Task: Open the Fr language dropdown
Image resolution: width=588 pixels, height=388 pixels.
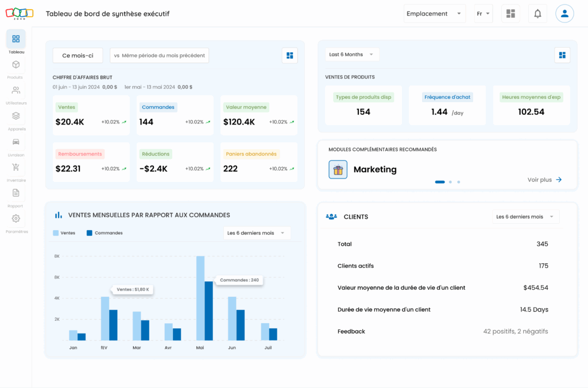Action: point(483,14)
